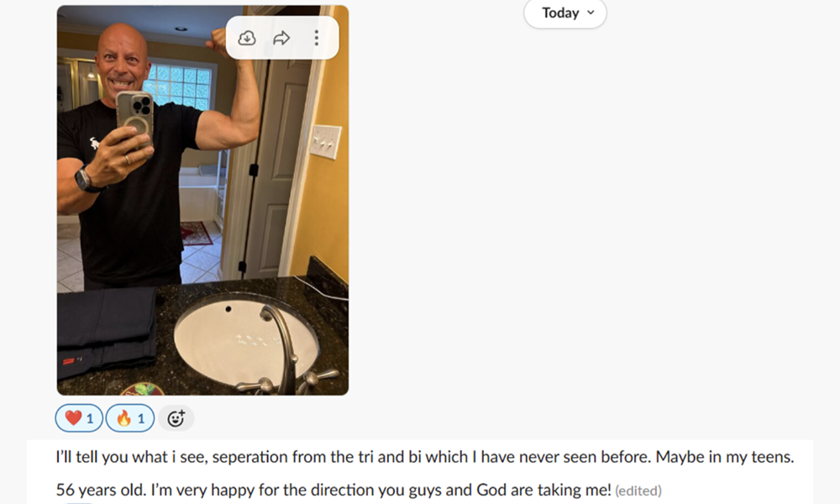The image size is (840, 504).
Task: Click the '56 years old' message line
Action: click(333, 490)
